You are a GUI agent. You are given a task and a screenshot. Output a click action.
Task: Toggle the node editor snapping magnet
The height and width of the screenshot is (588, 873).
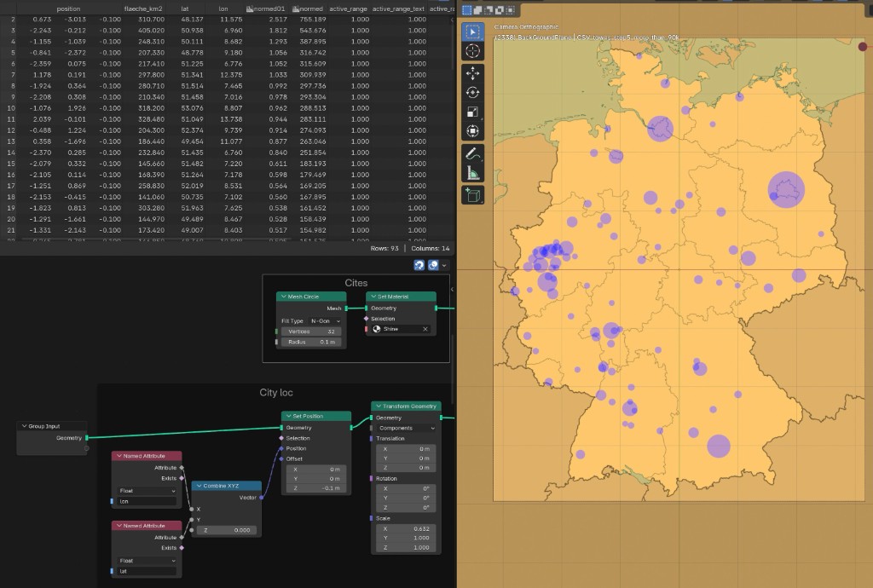[x=419, y=265]
